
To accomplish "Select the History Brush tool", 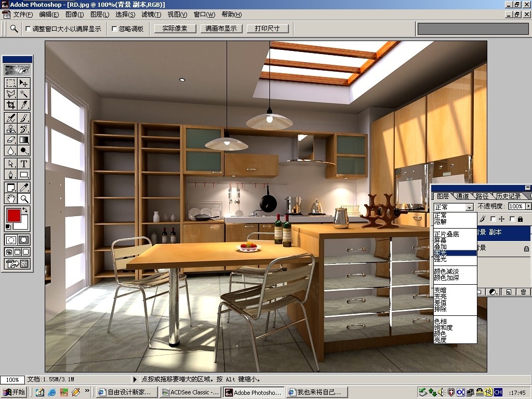I will pos(24,129).
